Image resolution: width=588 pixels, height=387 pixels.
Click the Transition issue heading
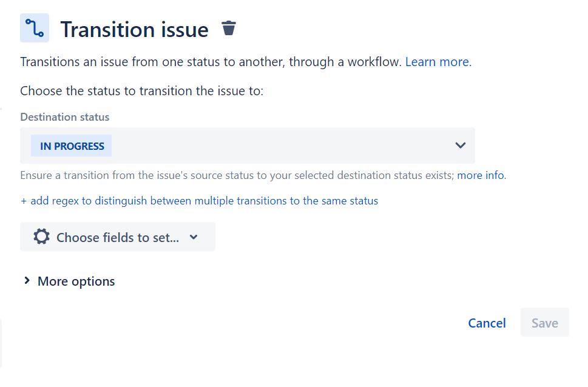tap(135, 29)
